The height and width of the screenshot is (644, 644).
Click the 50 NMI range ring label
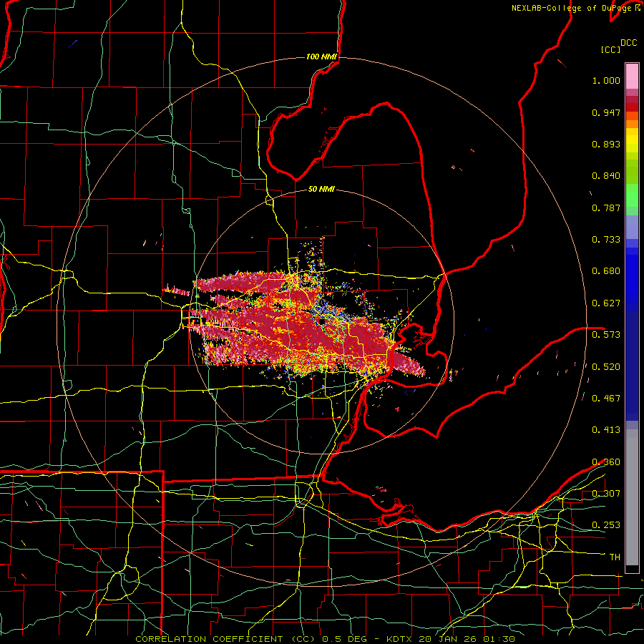pyautogui.click(x=321, y=190)
